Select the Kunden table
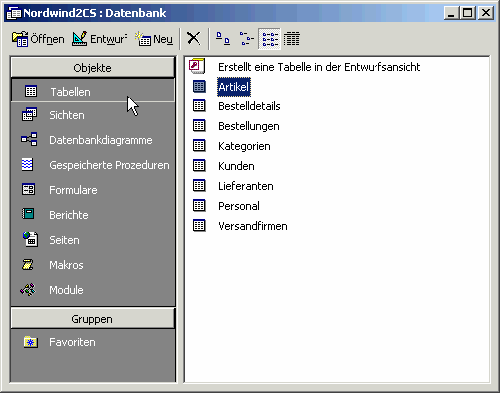This screenshot has height=393, width=500. tap(236, 166)
